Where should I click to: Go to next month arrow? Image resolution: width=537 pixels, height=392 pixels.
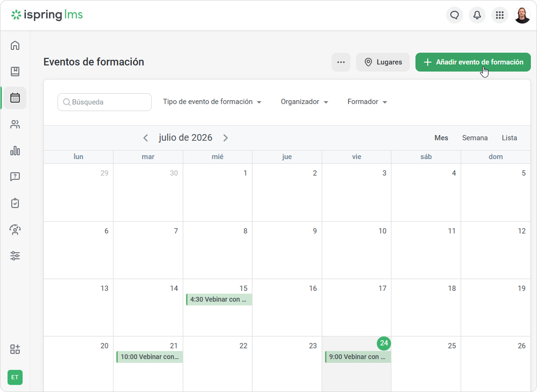pos(225,138)
